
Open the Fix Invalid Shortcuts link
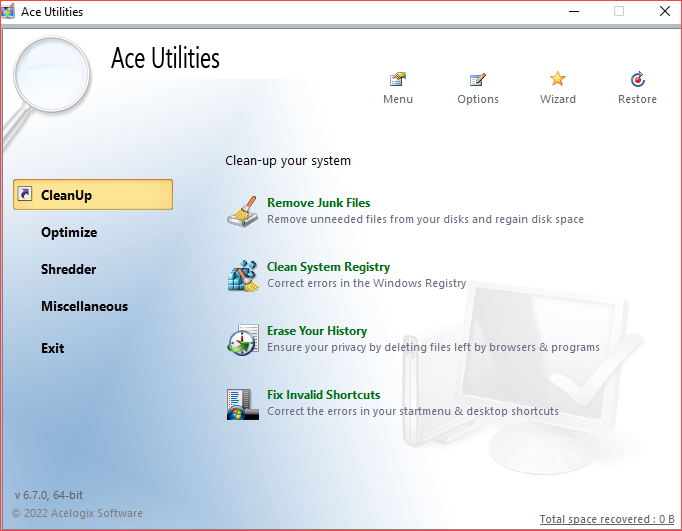click(324, 394)
